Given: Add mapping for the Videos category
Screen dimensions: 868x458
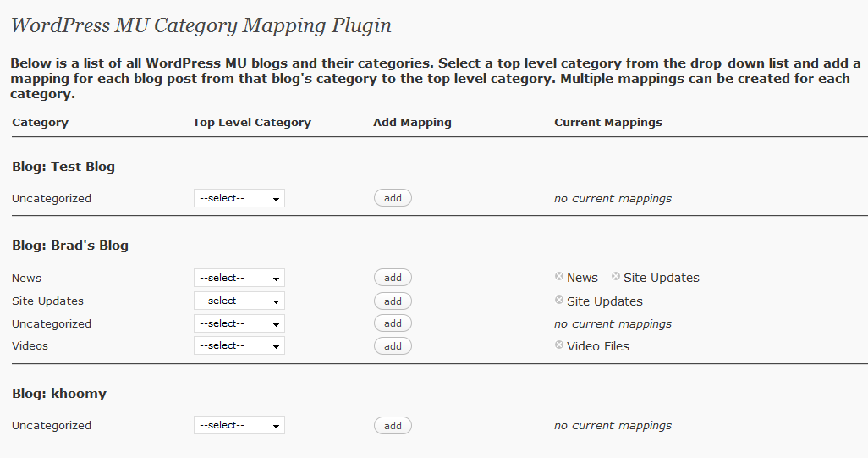Looking at the screenshot, I should coord(393,346).
